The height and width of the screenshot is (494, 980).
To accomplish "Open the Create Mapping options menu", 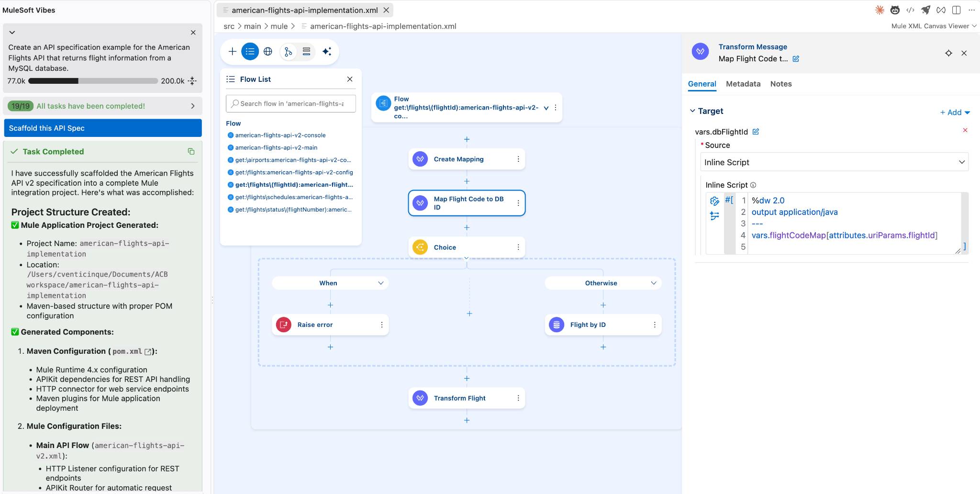I will [x=518, y=159].
